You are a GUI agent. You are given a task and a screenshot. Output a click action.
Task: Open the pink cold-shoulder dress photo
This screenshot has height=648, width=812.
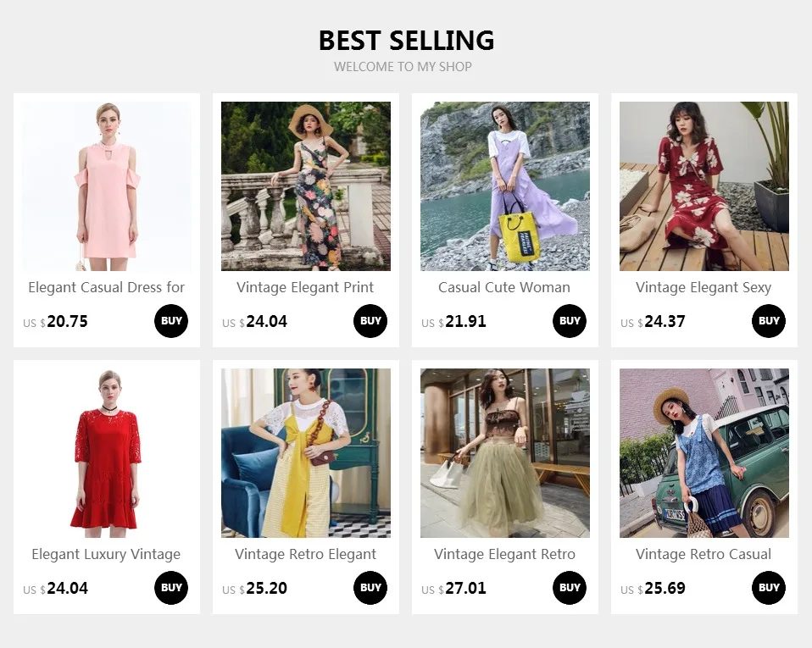tap(107, 186)
